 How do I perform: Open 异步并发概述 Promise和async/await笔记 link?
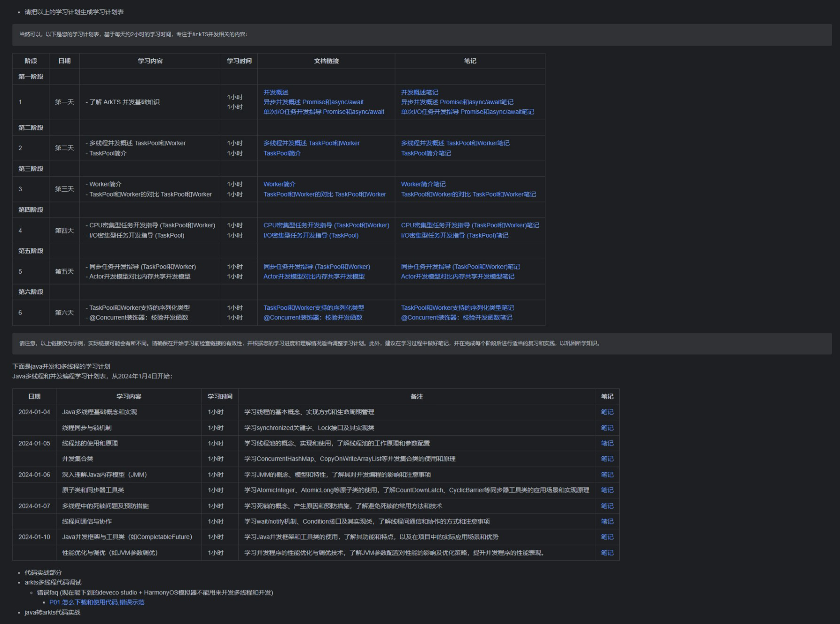(457, 102)
